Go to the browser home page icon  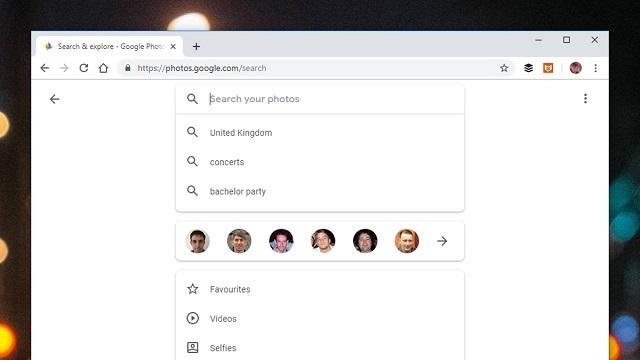103,68
